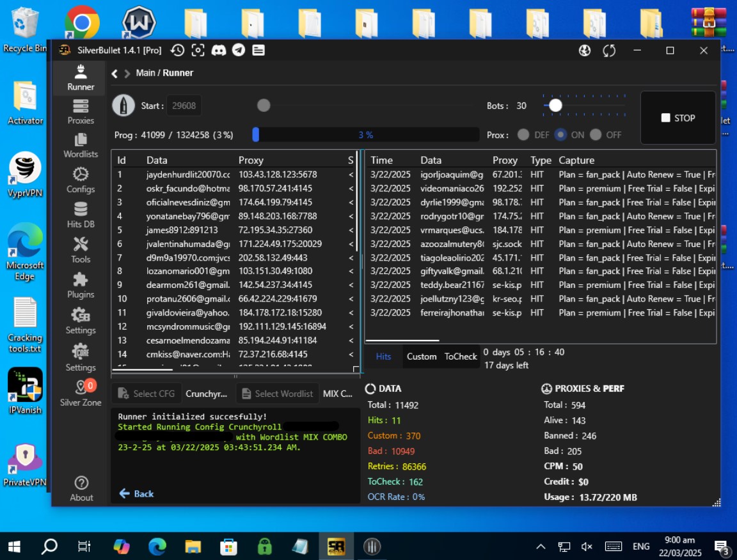Click the 'MIX C...' wordlist name label
The image size is (737, 560).
tap(338, 394)
